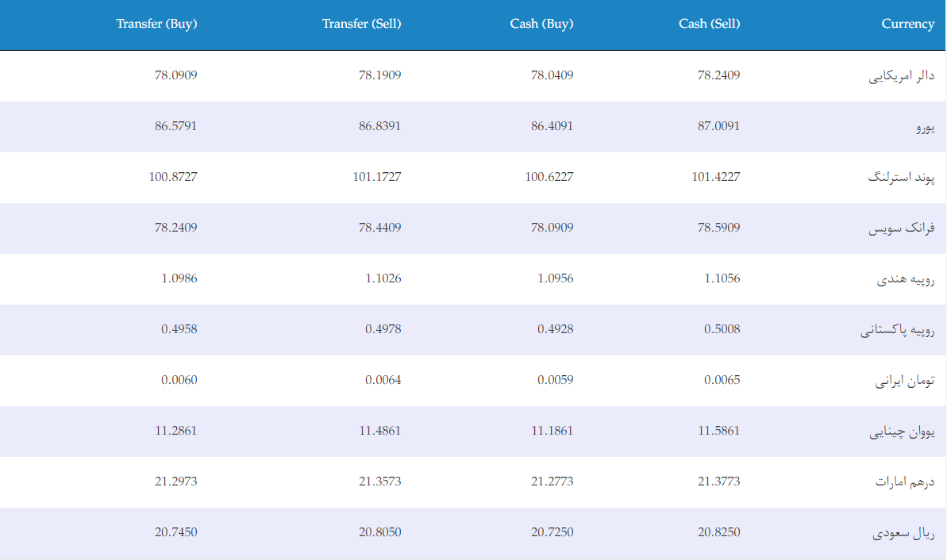Image resolution: width=947 pixels, height=560 pixels.
Task: Select the درهم امارات currency label
Action: [905, 481]
